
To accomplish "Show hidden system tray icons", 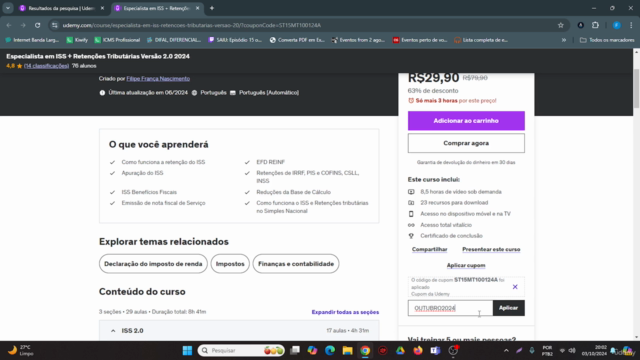I will pyautogui.click(x=506, y=351).
